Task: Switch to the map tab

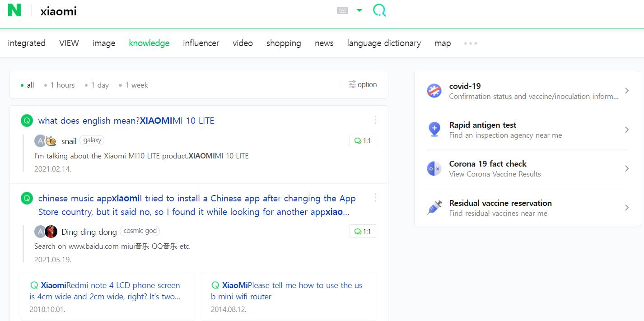Action: [443, 43]
